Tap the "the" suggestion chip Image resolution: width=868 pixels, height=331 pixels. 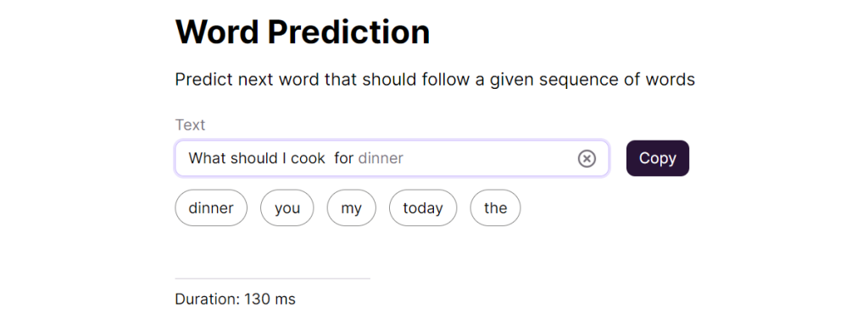coord(495,207)
